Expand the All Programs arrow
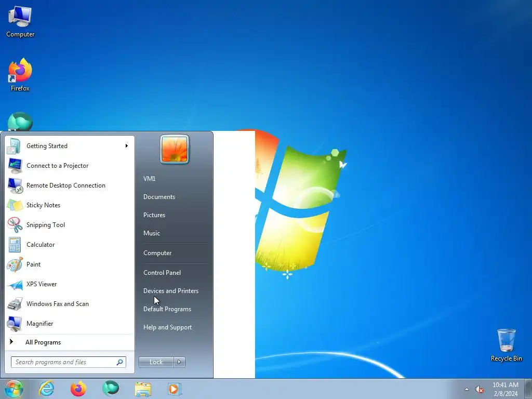The width and height of the screenshot is (532, 399). click(x=11, y=342)
